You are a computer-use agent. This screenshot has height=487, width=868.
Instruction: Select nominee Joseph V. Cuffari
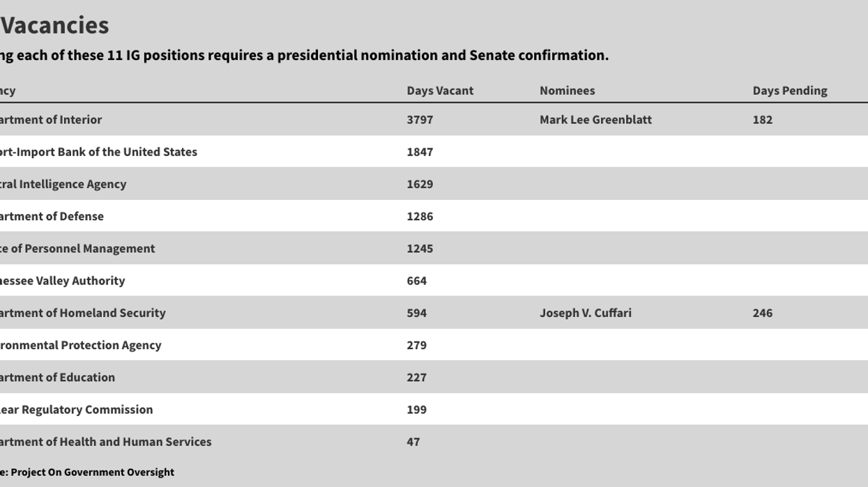pyautogui.click(x=585, y=313)
